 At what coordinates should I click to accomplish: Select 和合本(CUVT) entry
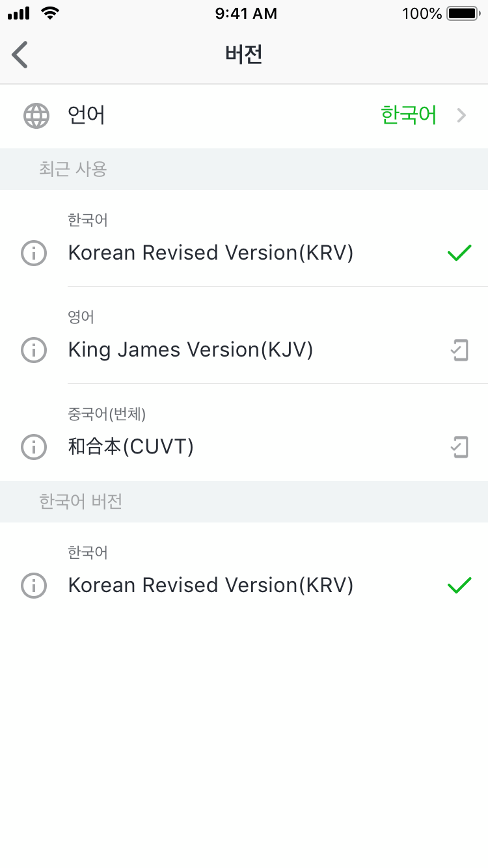pos(131,447)
